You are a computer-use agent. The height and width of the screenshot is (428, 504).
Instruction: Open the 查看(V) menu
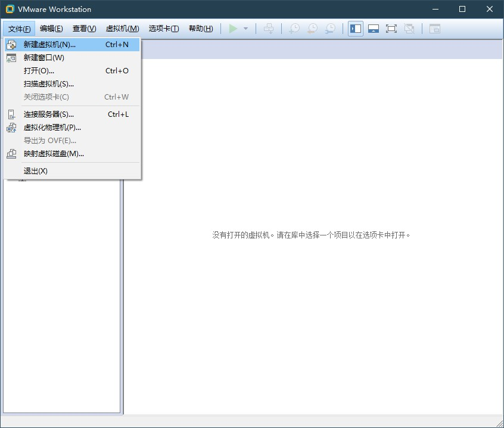84,29
